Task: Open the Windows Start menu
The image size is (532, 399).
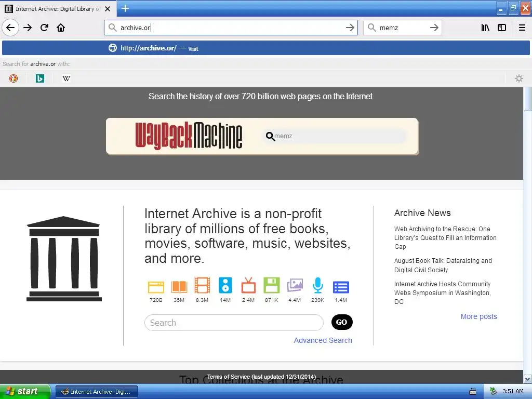Action: click(x=25, y=392)
